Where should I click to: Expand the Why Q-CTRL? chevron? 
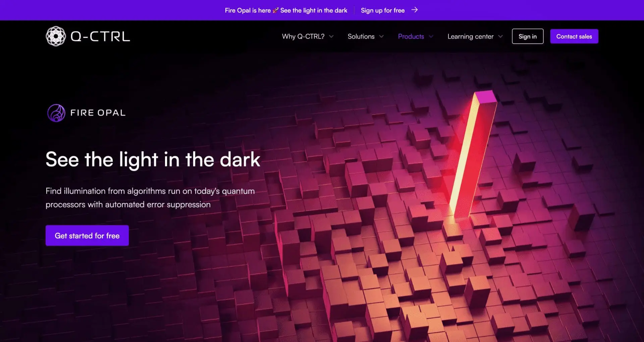click(331, 37)
